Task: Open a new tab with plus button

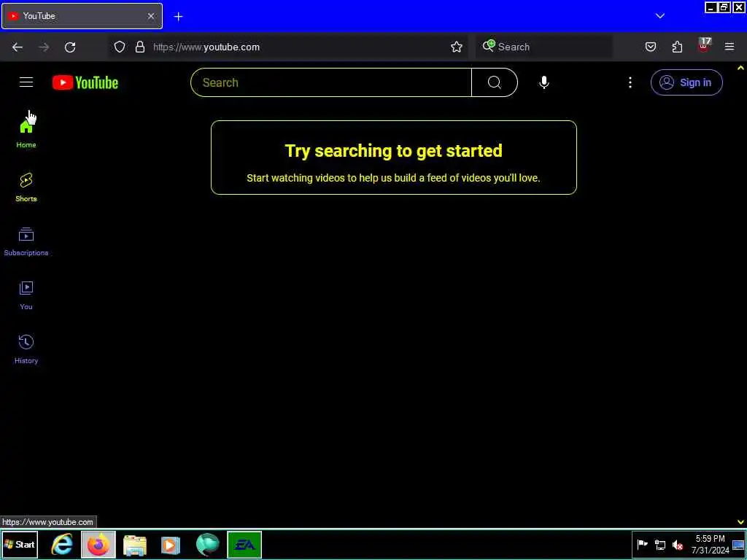Action: click(x=178, y=17)
